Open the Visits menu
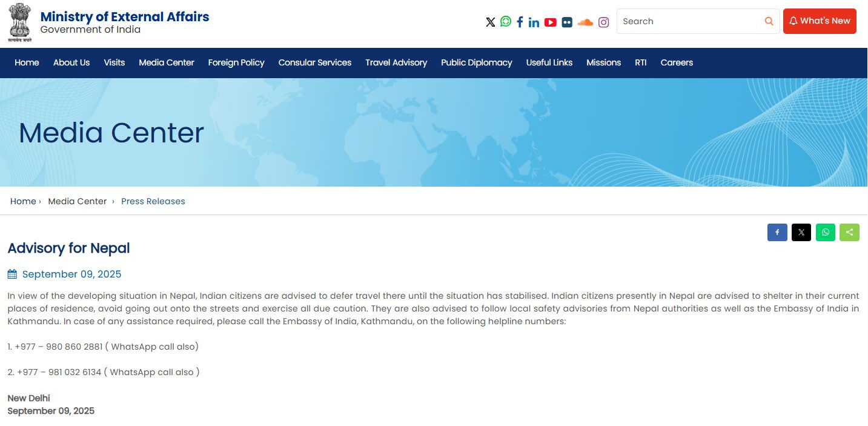 (114, 62)
